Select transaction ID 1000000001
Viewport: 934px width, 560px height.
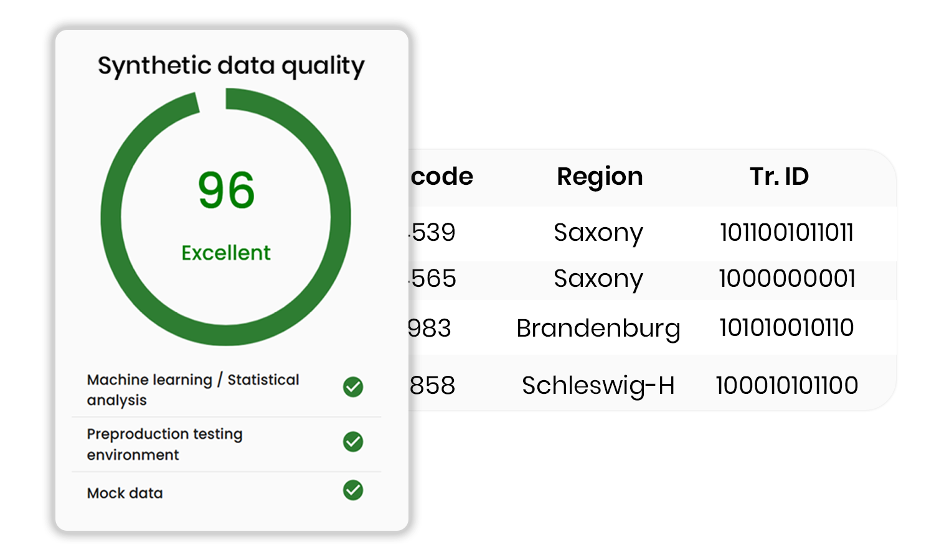click(787, 279)
